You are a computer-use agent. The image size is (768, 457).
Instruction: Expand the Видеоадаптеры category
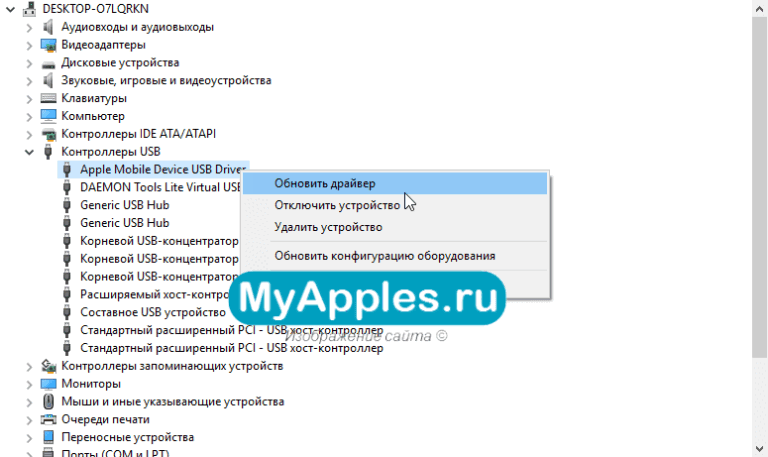(x=29, y=46)
